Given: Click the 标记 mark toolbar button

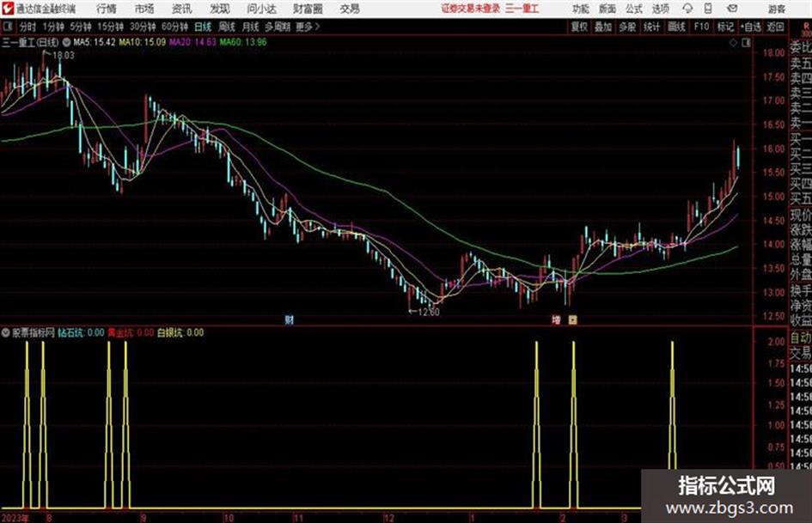Looking at the screenshot, I should click(x=725, y=27).
